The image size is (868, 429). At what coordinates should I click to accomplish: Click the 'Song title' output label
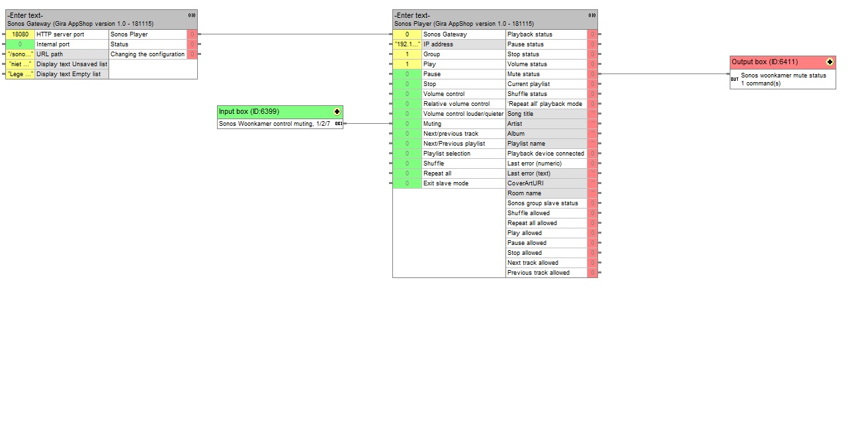[x=520, y=114]
